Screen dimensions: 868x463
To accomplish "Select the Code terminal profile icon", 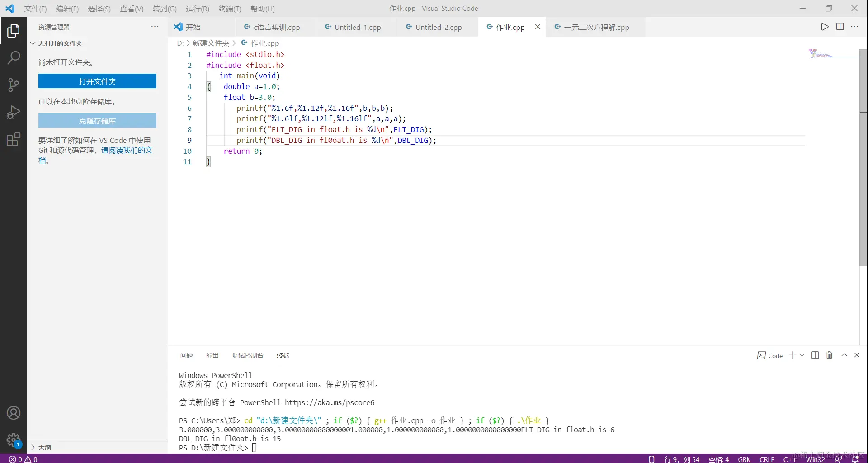I will coord(761,356).
